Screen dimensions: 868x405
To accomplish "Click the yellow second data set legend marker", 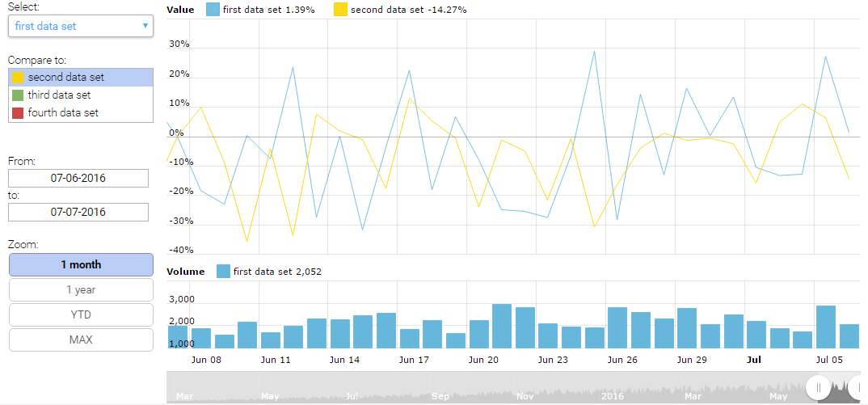I will point(341,10).
